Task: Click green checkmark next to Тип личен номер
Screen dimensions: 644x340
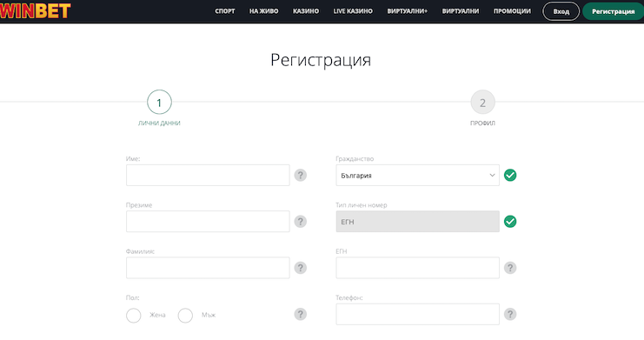Action: (x=510, y=222)
